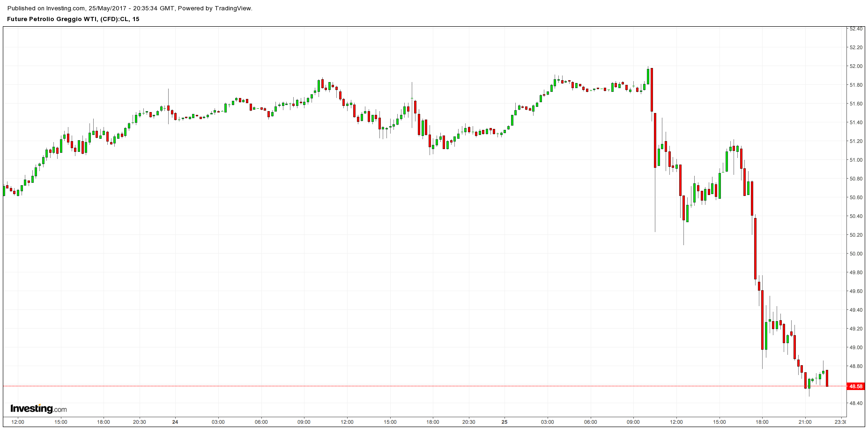Click the 52.40 price axis label
This screenshot has height=428, width=868.
[x=856, y=29]
